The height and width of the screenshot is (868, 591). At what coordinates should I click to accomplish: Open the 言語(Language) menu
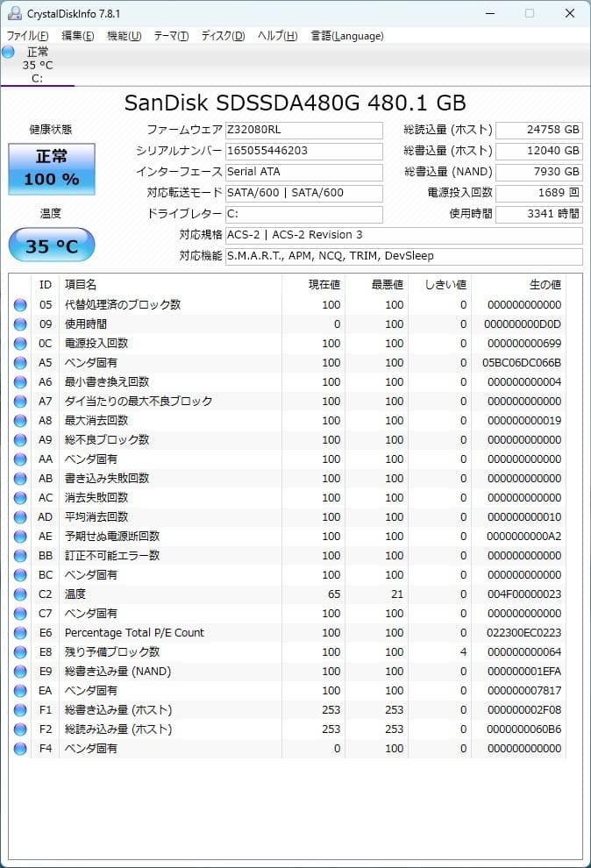pyautogui.click(x=347, y=36)
